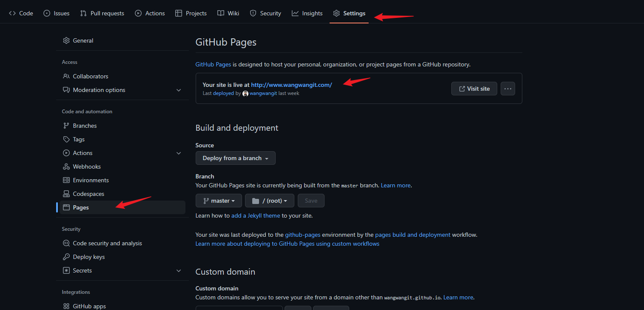
Task: Open the Insights tab
Action: tap(307, 13)
